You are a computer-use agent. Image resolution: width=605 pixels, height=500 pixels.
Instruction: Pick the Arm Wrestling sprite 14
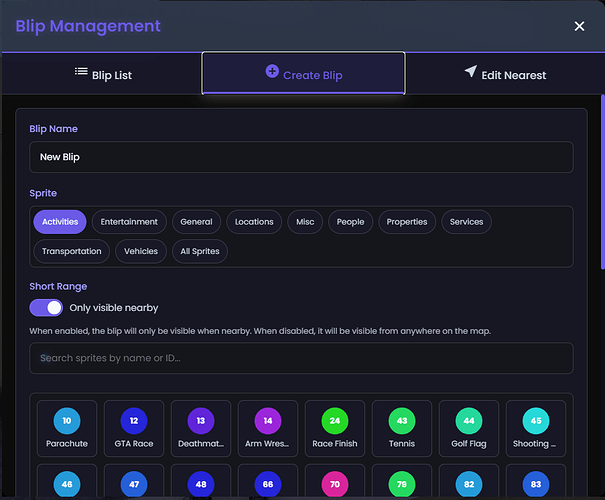[268, 429]
